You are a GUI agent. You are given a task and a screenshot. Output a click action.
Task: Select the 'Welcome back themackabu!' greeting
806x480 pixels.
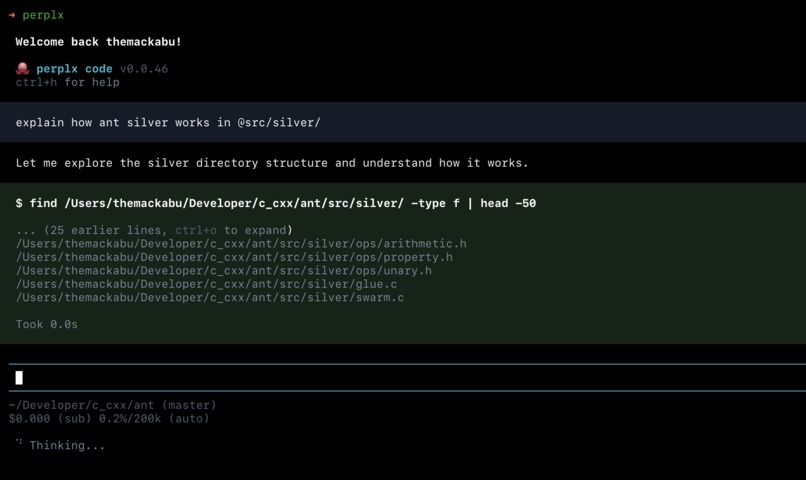pos(98,42)
